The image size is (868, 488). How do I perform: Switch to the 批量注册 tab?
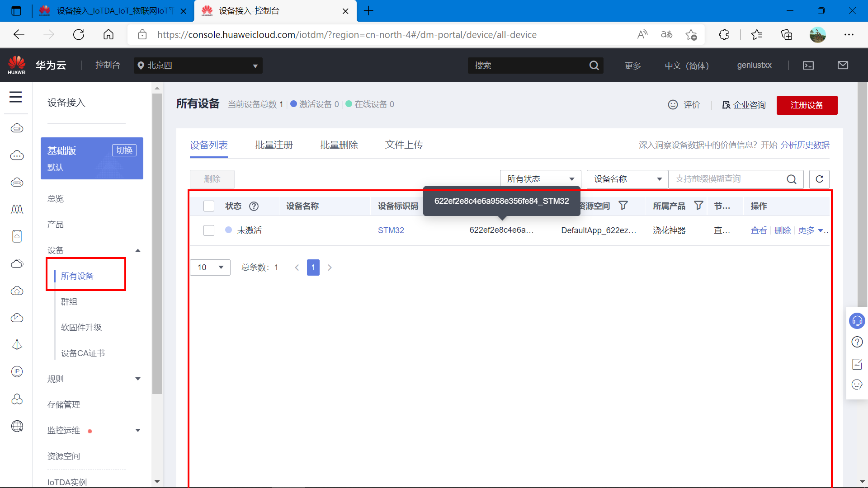[x=274, y=145]
